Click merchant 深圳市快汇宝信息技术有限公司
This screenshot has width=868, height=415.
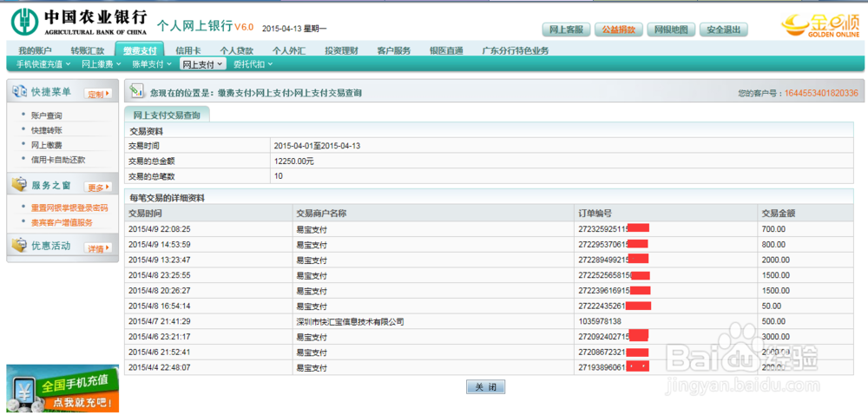pyautogui.click(x=351, y=321)
